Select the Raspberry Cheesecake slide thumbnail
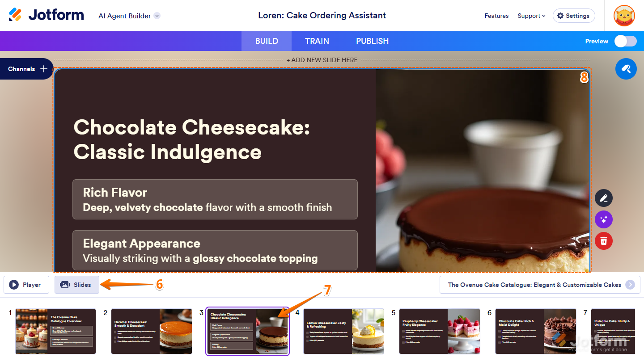This screenshot has height=362, width=644. (440, 331)
